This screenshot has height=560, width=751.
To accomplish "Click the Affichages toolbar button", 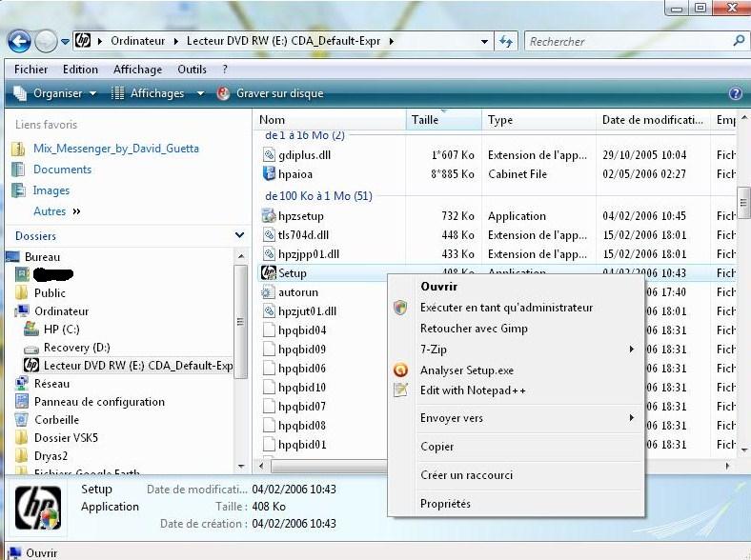I will [148, 93].
